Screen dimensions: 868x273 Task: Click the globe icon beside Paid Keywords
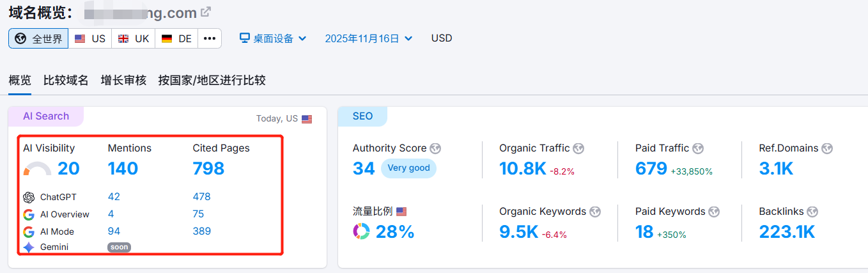714,212
